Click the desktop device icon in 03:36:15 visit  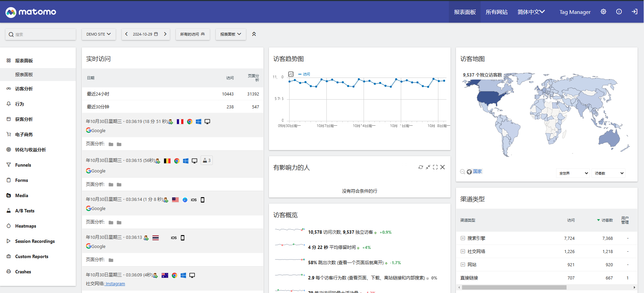click(x=194, y=161)
